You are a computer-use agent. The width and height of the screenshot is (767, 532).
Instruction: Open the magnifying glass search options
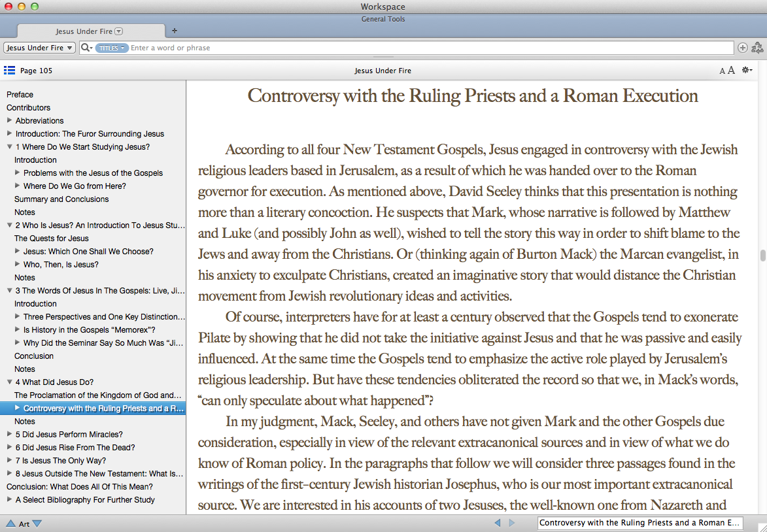point(86,48)
